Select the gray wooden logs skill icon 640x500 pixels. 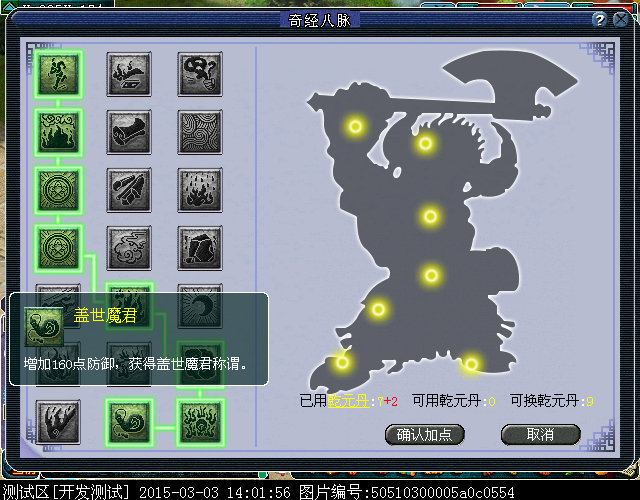[x=129, y=190]
